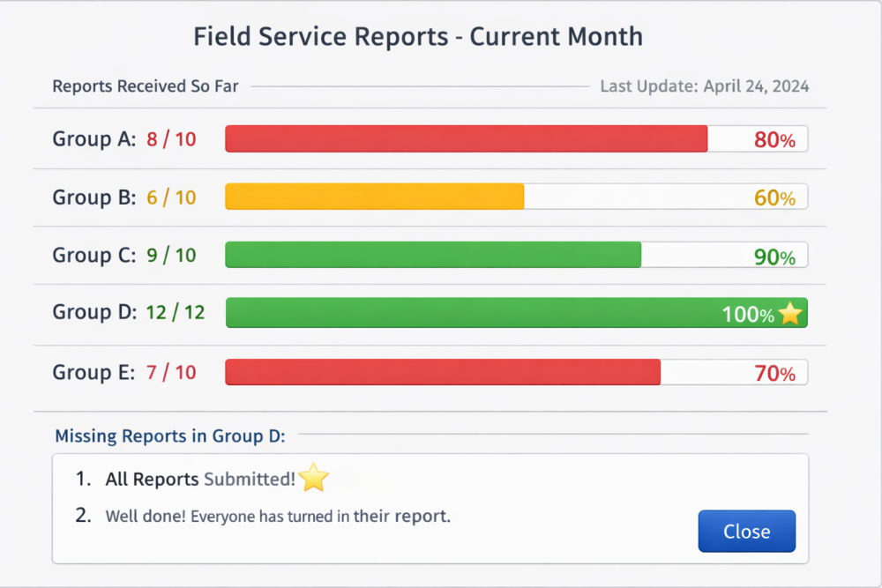Click the All Reports Submitted list item
Image resolution: width=882 pixels, height=588 pixels.
200,480
